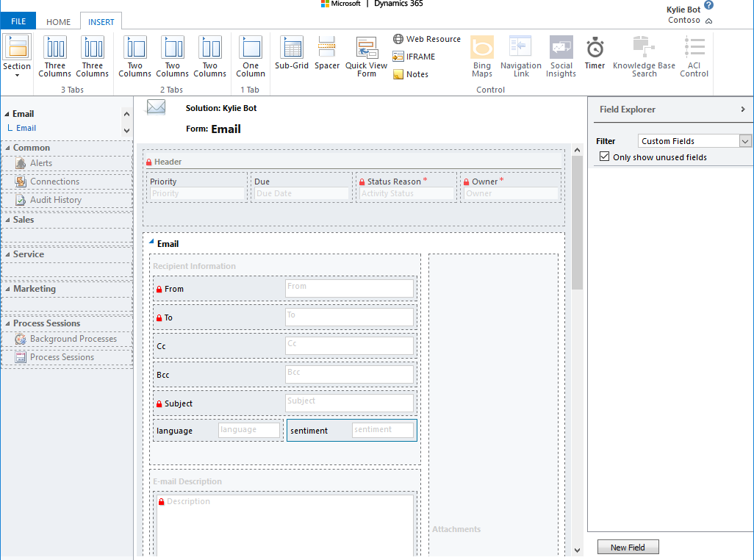Switch to the HOME tab

point(58,21)
